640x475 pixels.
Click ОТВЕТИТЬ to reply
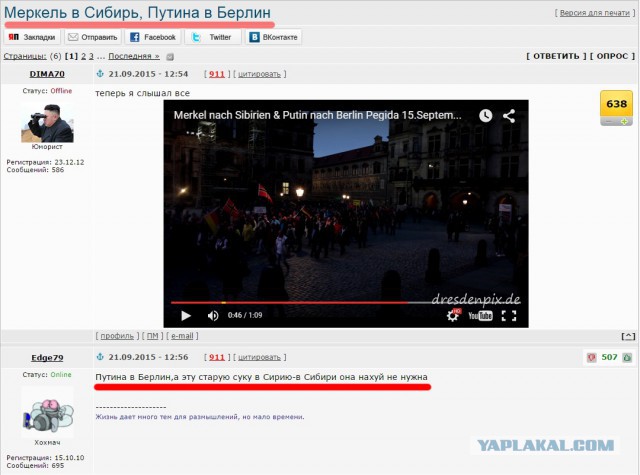click(556, 56)
